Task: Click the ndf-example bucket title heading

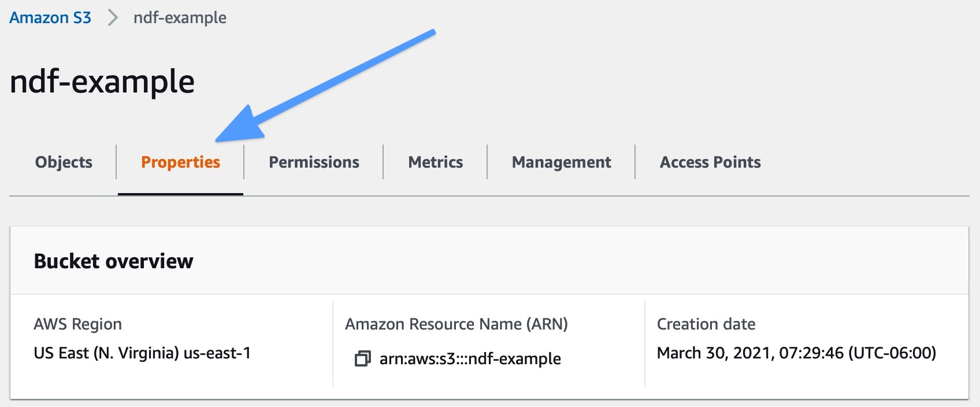Action: click(102, 82)
